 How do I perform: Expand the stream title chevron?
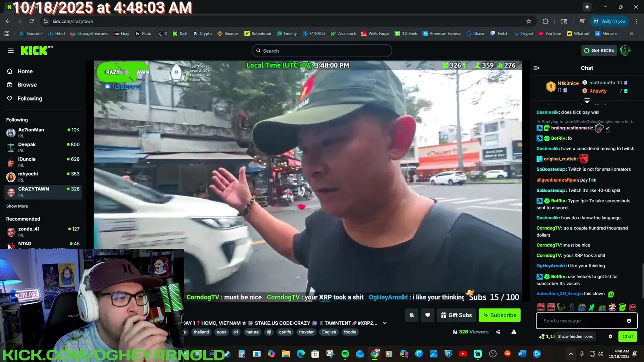click(384, 323)
